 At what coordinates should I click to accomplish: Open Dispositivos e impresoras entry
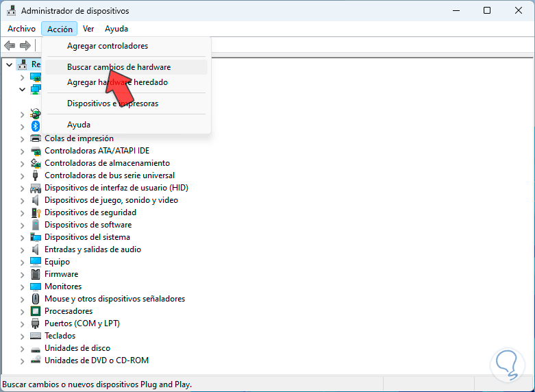pos(126,103)
